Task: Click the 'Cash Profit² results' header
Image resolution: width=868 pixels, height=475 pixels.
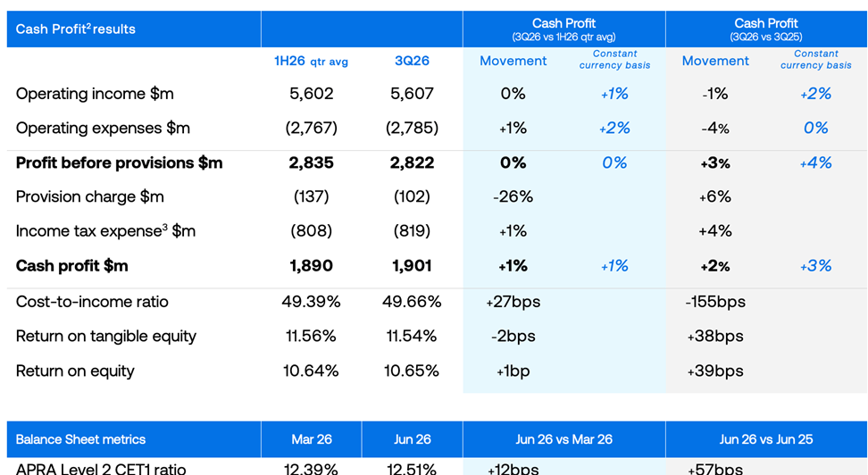Action: tap(75, 29)
